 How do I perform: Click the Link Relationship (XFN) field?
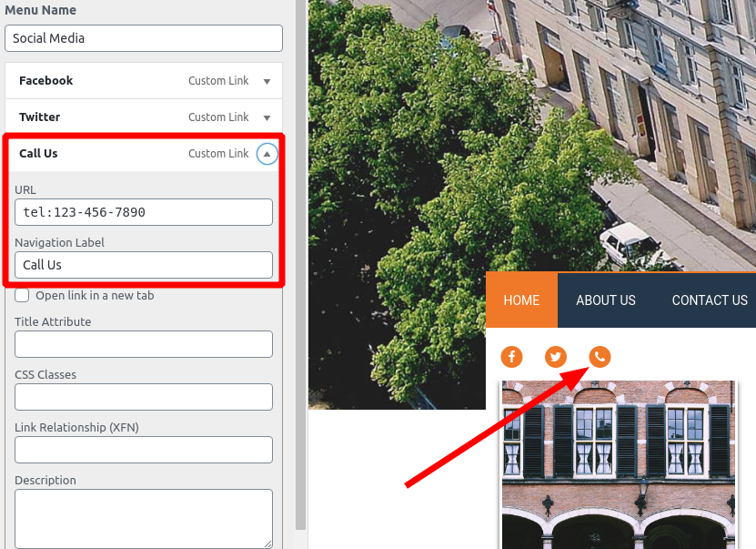tap(144, 450)
